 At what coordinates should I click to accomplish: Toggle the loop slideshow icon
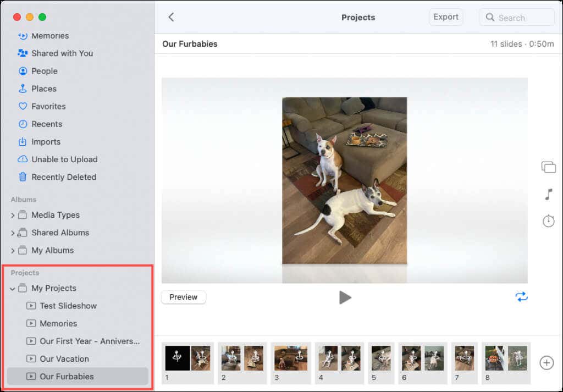coord(521,297)
